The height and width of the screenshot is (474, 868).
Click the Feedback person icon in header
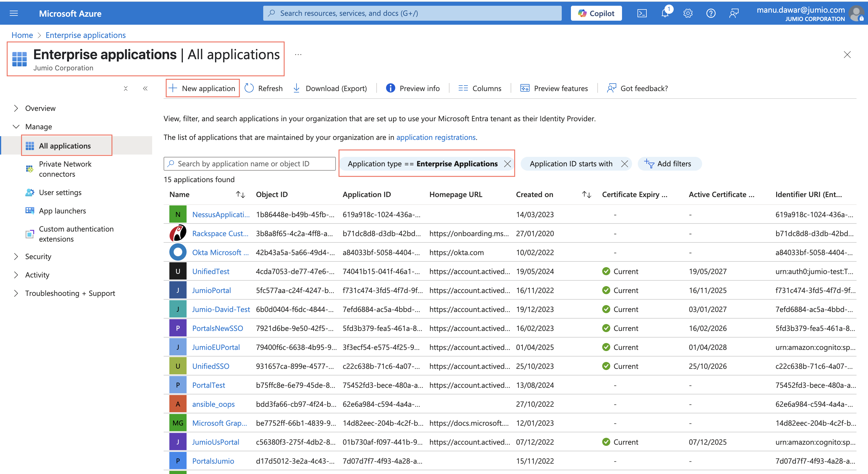pyautogui.click(x=734, y=13)
